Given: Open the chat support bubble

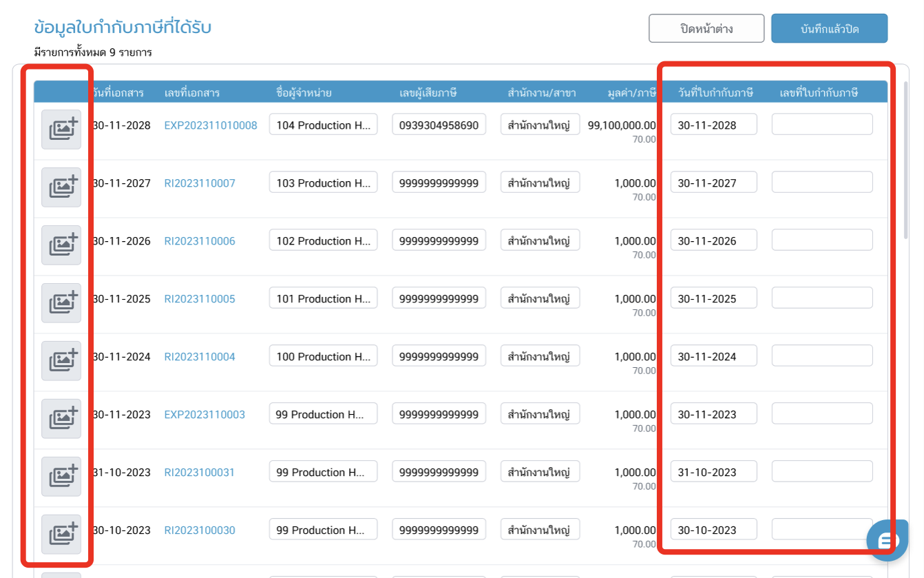Looking at the screenshot, I should point(886,539).
